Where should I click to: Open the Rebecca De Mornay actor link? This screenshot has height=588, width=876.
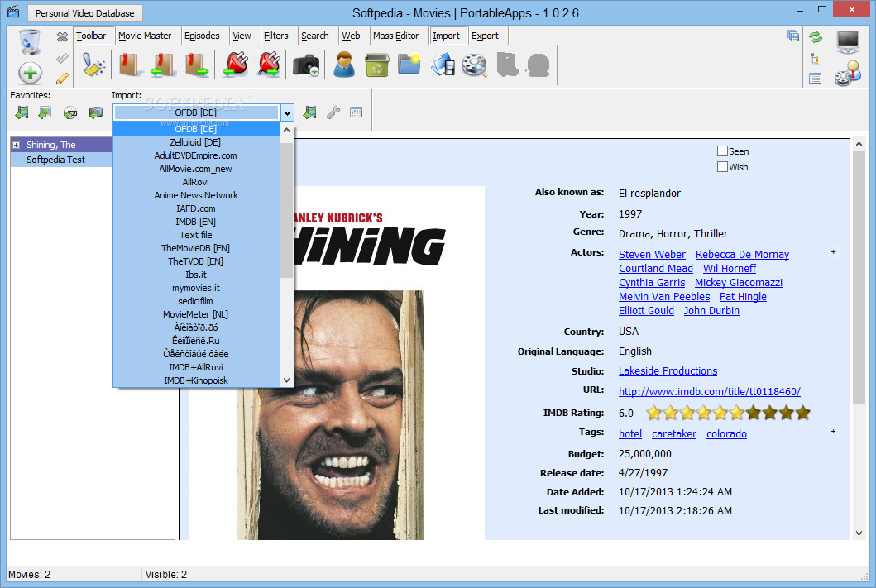(x=742, y=255)
